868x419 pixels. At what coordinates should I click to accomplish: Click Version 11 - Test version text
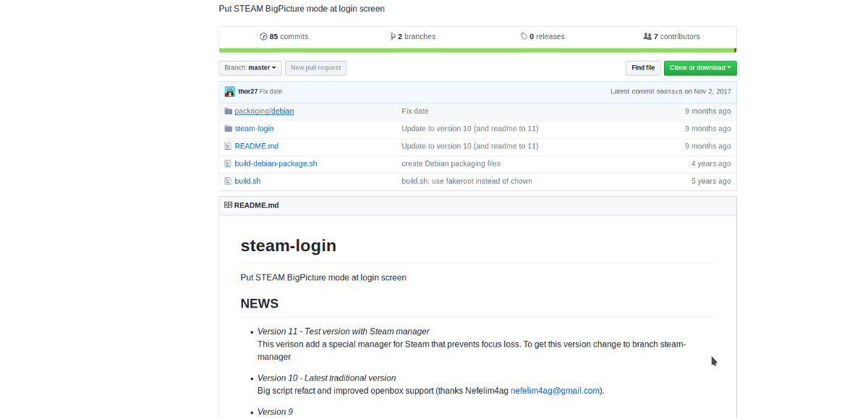(344, 331)
